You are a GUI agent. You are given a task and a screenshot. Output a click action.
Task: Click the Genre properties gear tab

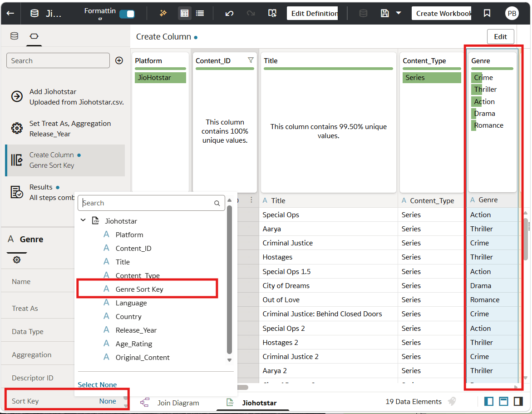click(17, 260)
